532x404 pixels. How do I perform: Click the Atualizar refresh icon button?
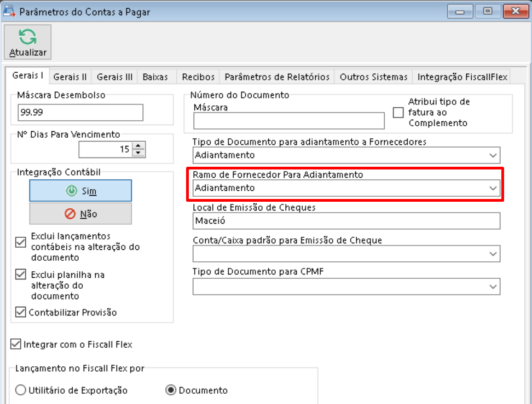[27, 42]
